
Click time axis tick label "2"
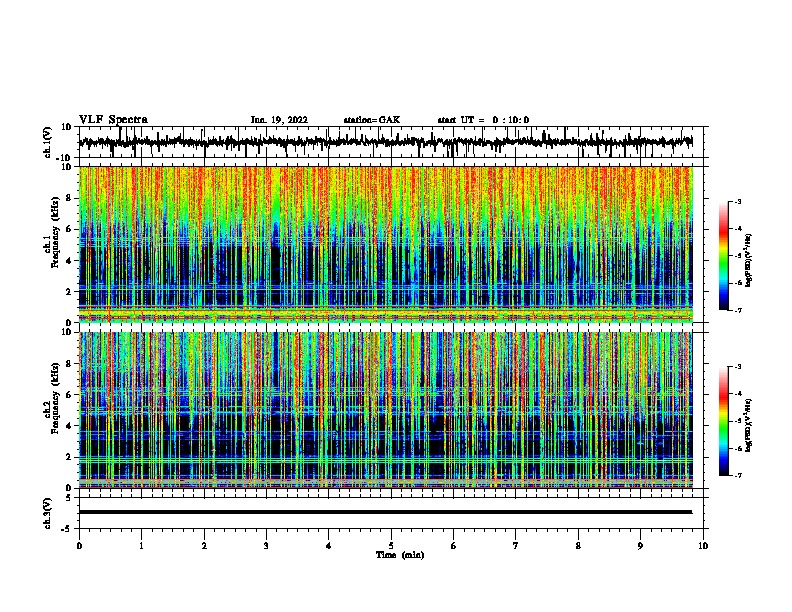(x=204, y=546)
